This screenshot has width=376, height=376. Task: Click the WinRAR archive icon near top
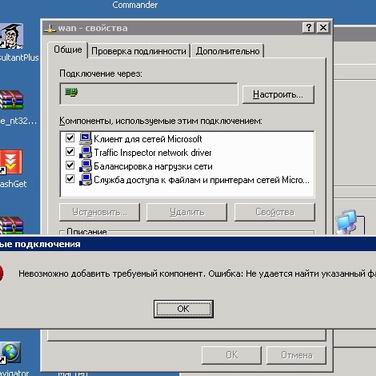click(x=11, y=100)
